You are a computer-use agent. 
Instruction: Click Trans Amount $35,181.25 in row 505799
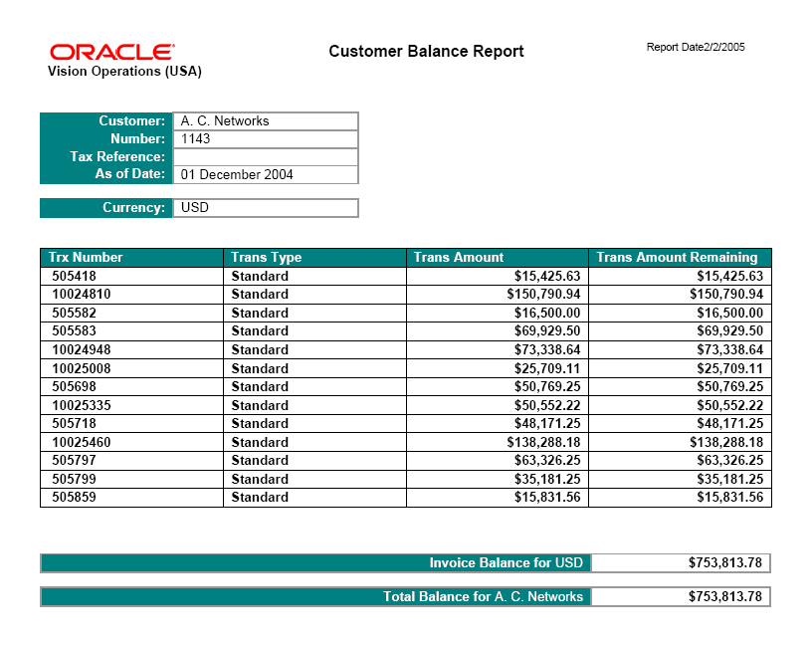pos(547,479)
